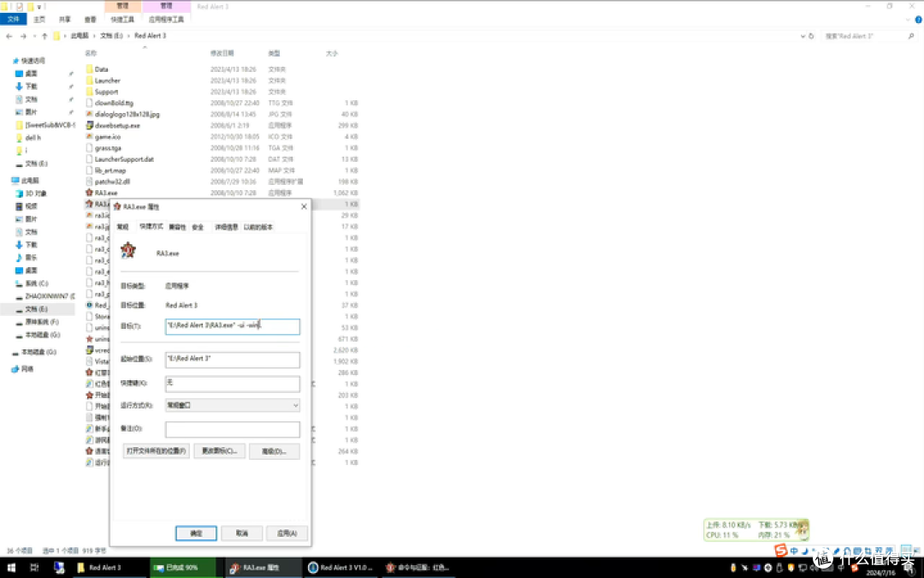This screenshot has width=924, height=578.
Task: Open 3D 对象 in navigation pane
Action: click(35, 194)
